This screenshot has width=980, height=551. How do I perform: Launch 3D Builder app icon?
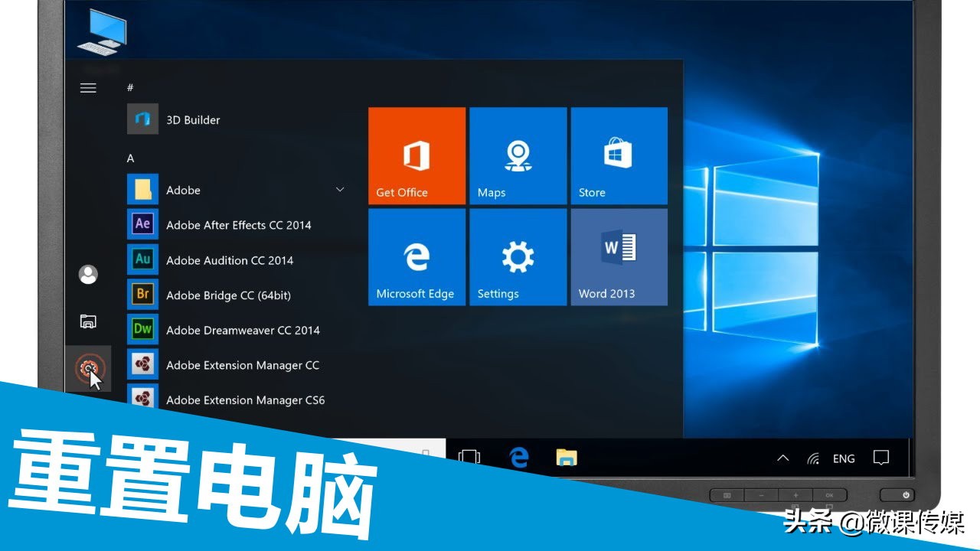coord(142,119)
